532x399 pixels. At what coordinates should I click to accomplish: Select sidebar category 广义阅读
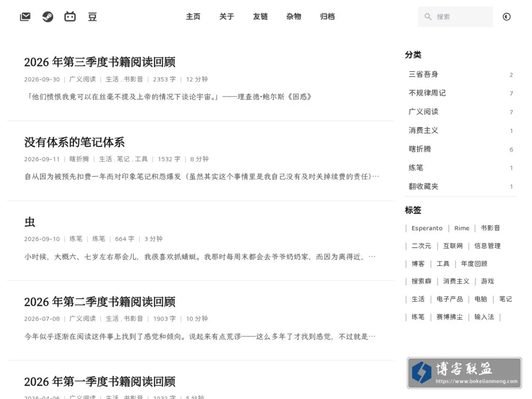(461, 112)
